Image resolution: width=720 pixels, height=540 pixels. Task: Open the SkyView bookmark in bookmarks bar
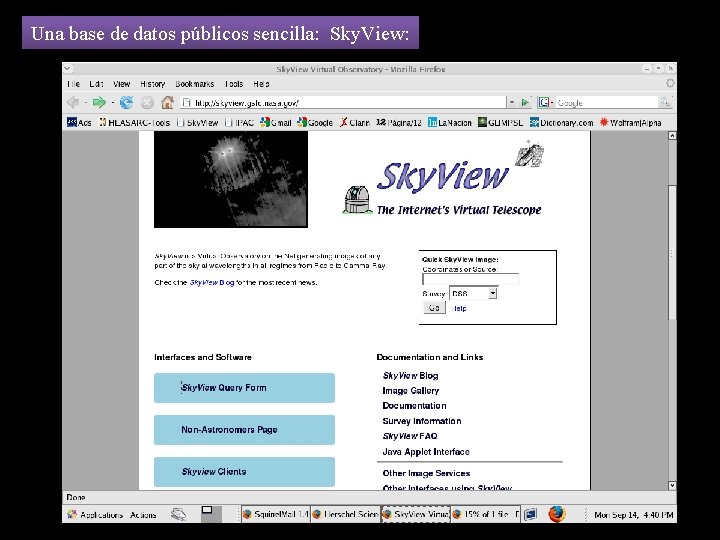click(197, 123)
